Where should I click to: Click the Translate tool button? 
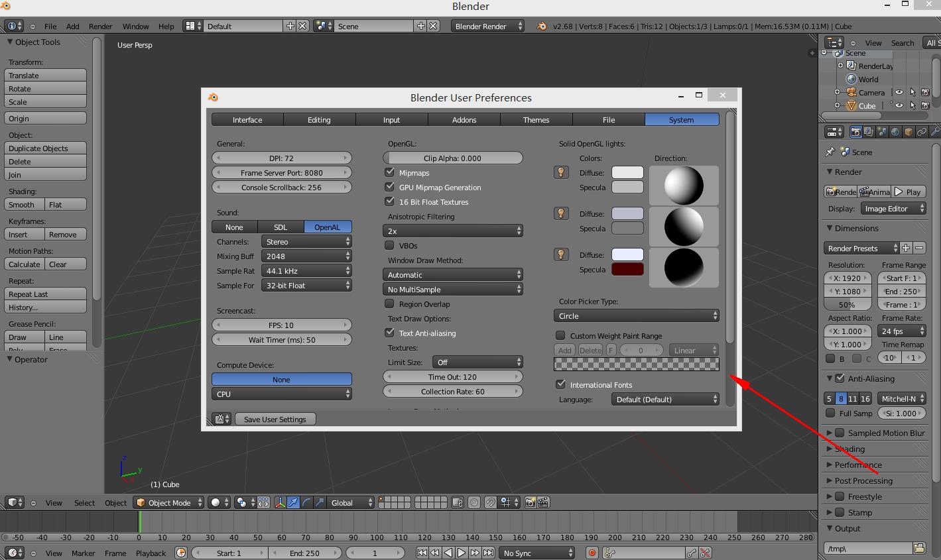coord(46,76)
